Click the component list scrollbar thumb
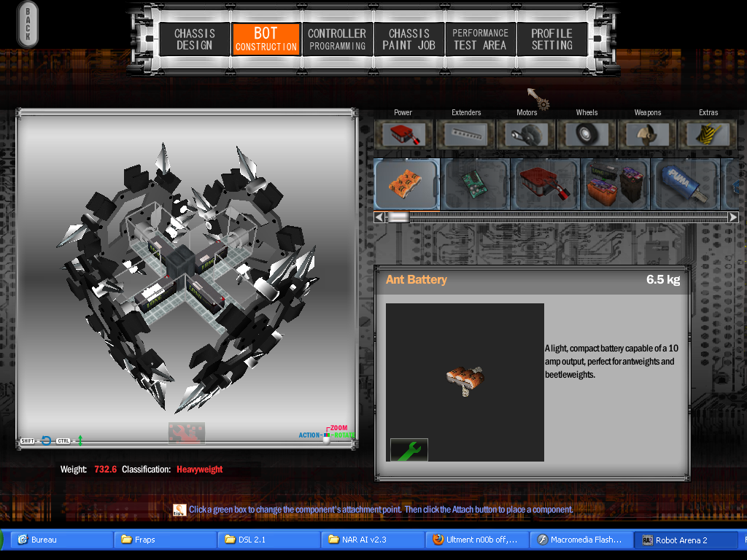 [x=398, y=217]
